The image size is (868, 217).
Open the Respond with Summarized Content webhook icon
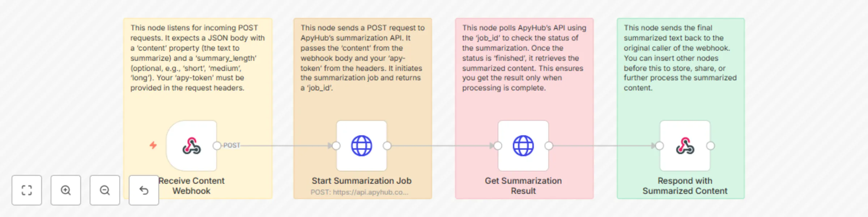click(x=685, y=146)
